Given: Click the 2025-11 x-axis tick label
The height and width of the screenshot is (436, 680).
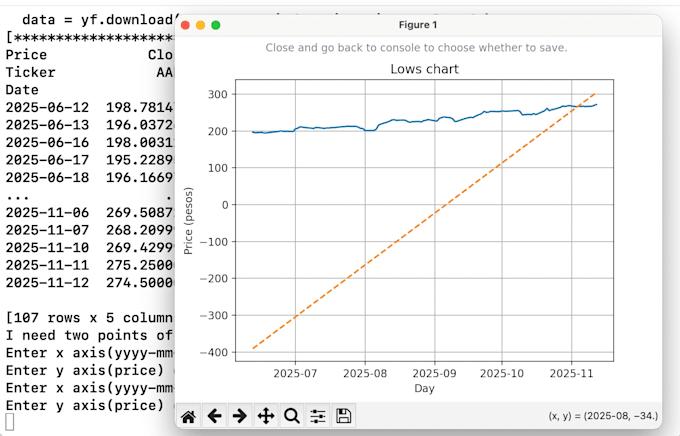Looking at the screenshot, I should click(x=572, y=374).
